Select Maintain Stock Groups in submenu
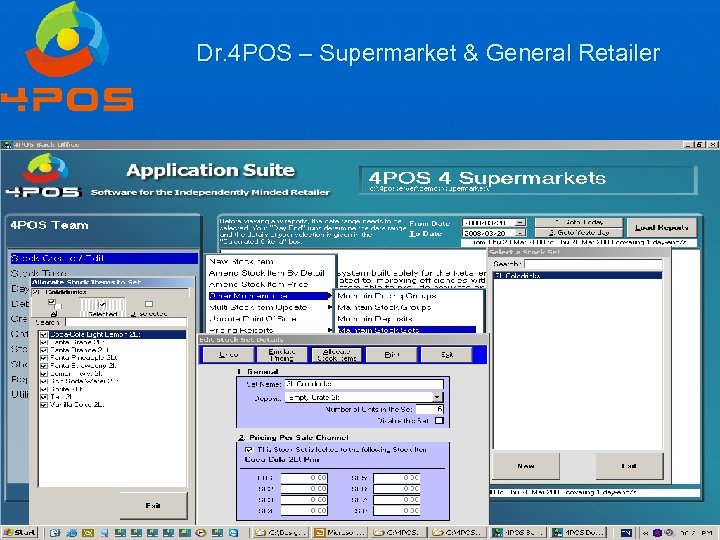This screenshot has width=720, height=540. pyautogui.click(x=384, y=307)
